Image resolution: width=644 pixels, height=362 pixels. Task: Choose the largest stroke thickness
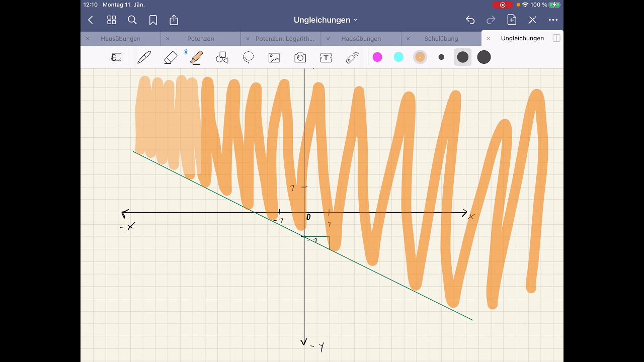point(484,57)
